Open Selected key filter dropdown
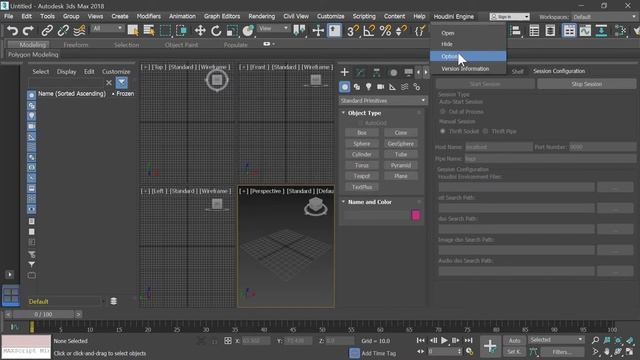This screenshot has height=360, width=640. [556, 340]
